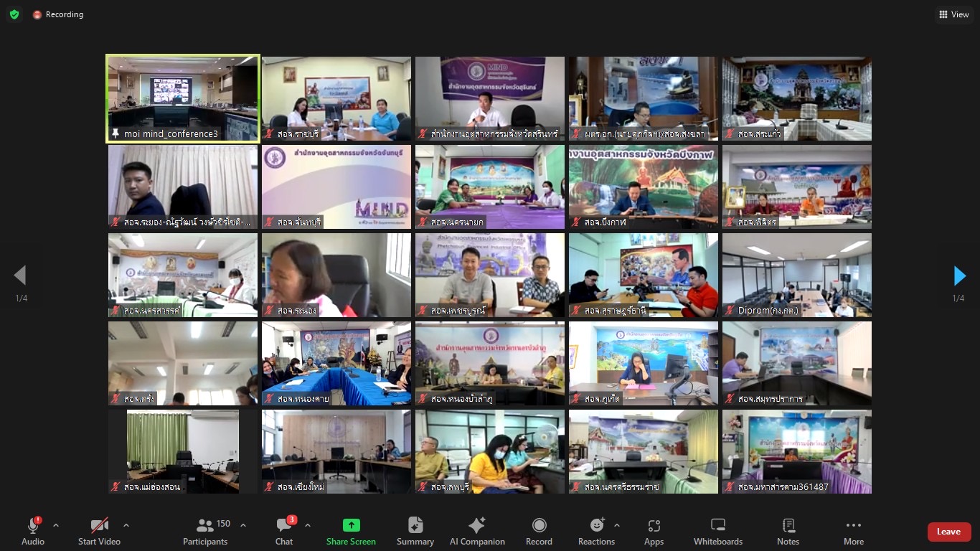Expand the arrow next to Participants
Image resolution: width=980 pixels, height=551 pixels.
(242, 525)
